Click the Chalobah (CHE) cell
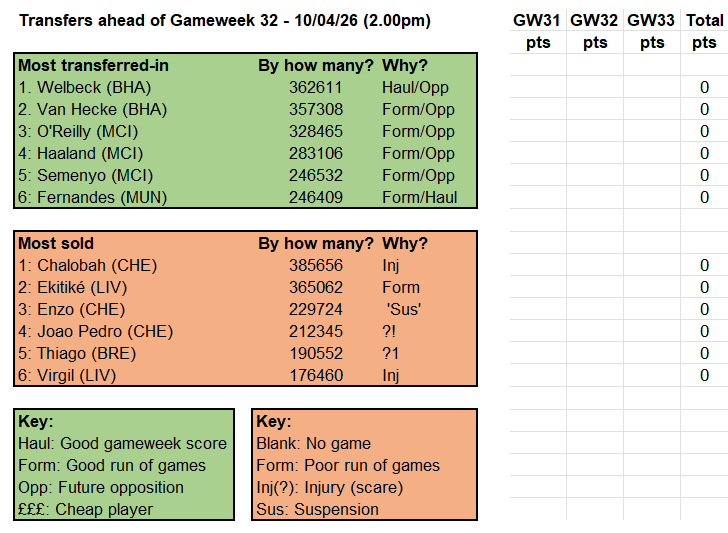 coord(87,265)
